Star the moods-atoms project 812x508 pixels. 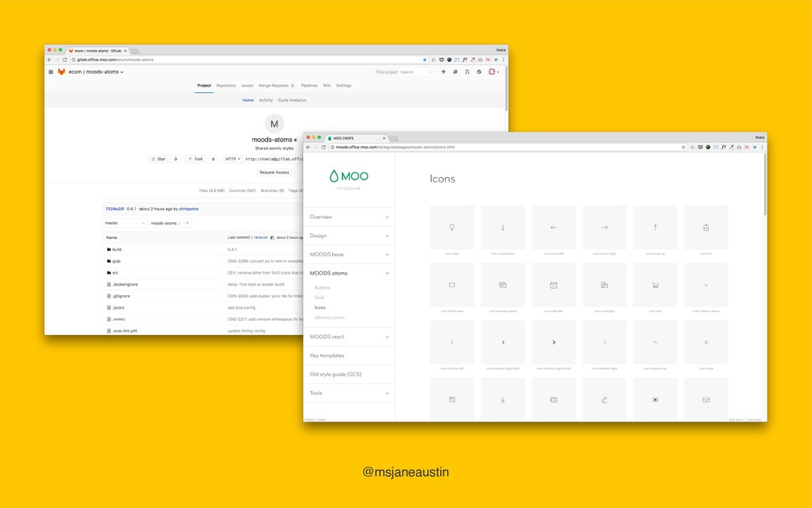pos(159,159)
